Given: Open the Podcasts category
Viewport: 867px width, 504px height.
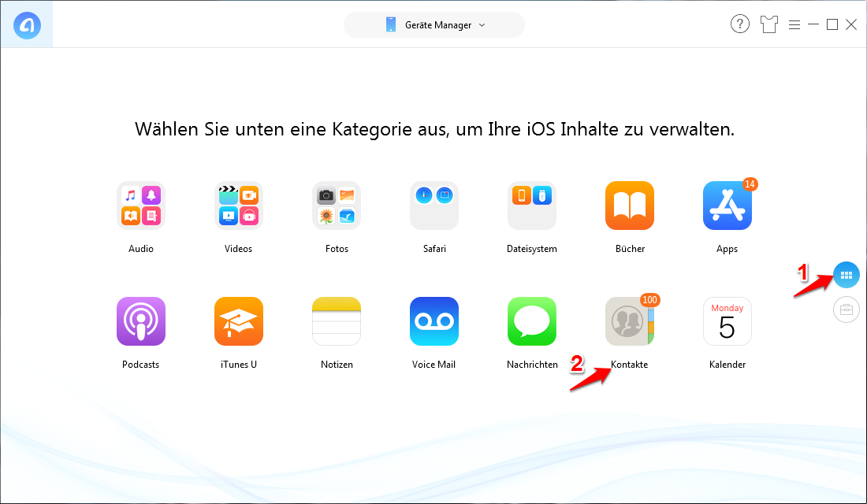Looking at the screenshot, I should [141, 321].
